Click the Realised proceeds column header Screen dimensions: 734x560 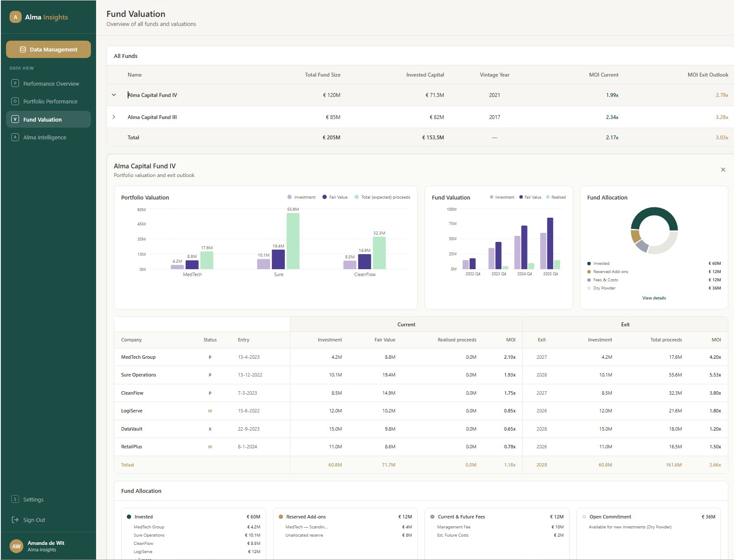click(x=457, y=340)
